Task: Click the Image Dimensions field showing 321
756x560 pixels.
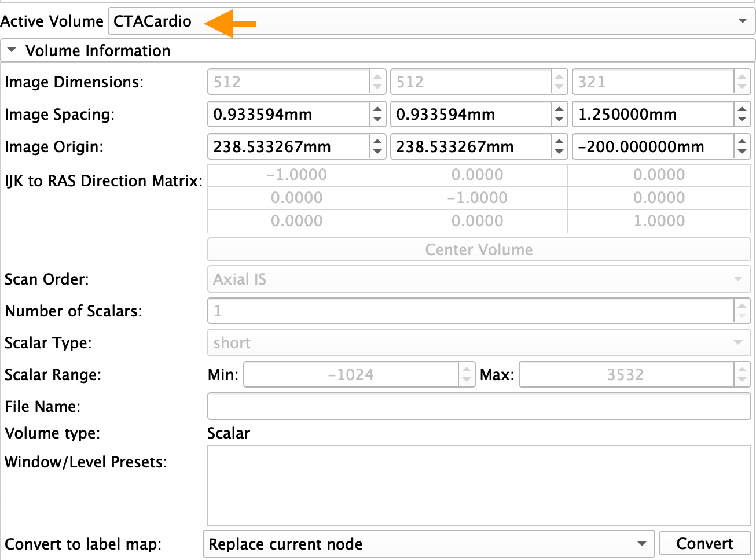Action: point(653,82)
